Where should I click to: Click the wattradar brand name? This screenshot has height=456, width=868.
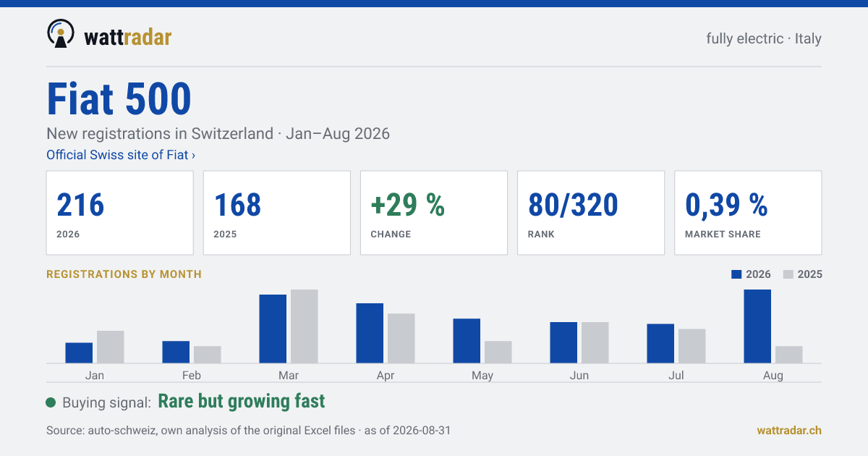point(128,36)
